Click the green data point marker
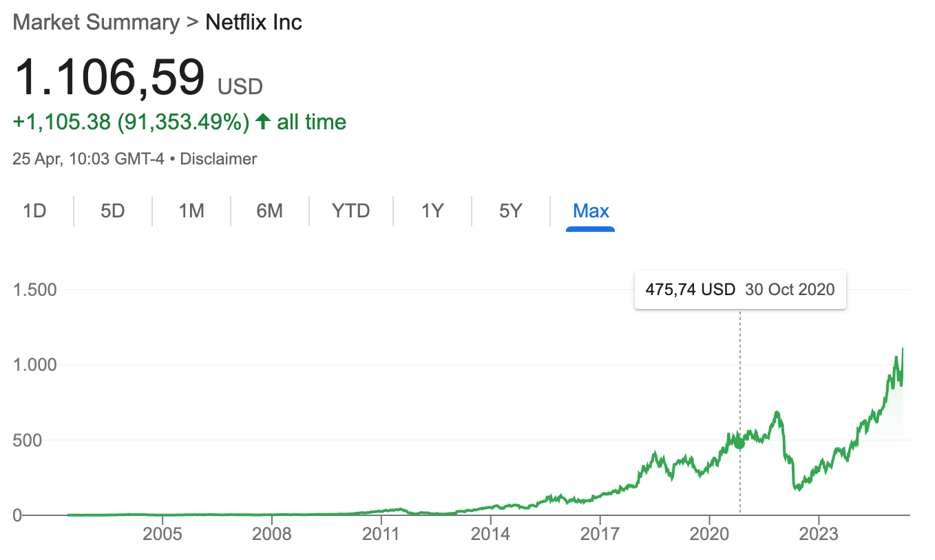The height and width of the screenshot is (560, 935). coord(739,443)
